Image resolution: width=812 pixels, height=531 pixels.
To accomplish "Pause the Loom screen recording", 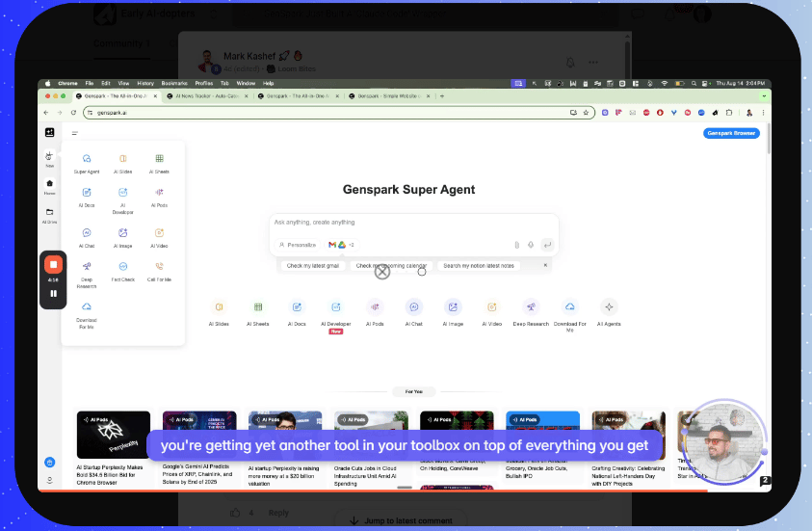I will pos(53,293).
